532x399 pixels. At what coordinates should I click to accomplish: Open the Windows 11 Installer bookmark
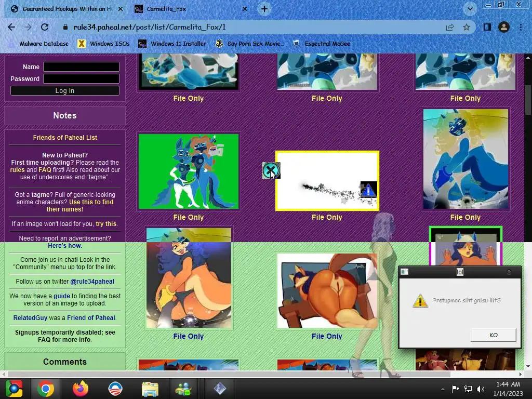coord(172,44)
